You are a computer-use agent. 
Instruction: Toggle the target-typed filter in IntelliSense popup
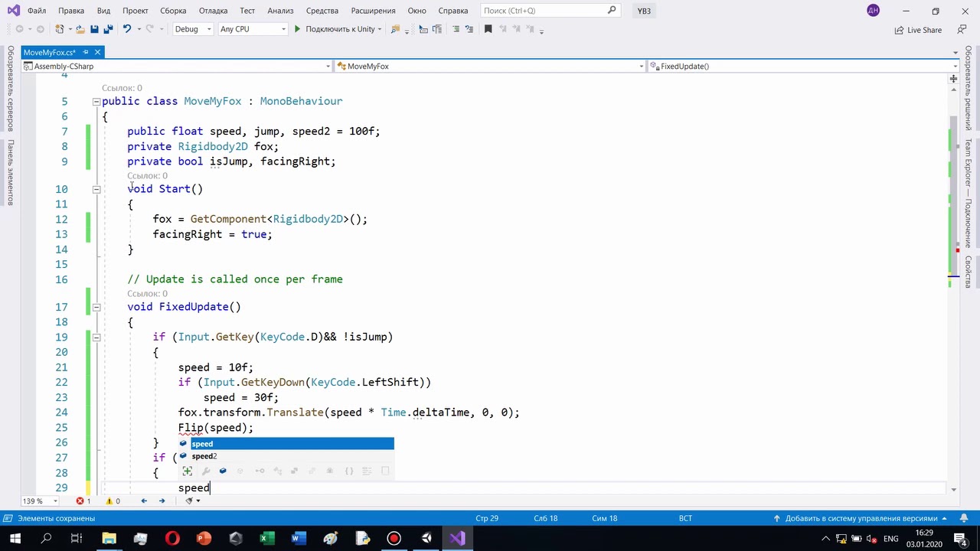coord(188,471)
